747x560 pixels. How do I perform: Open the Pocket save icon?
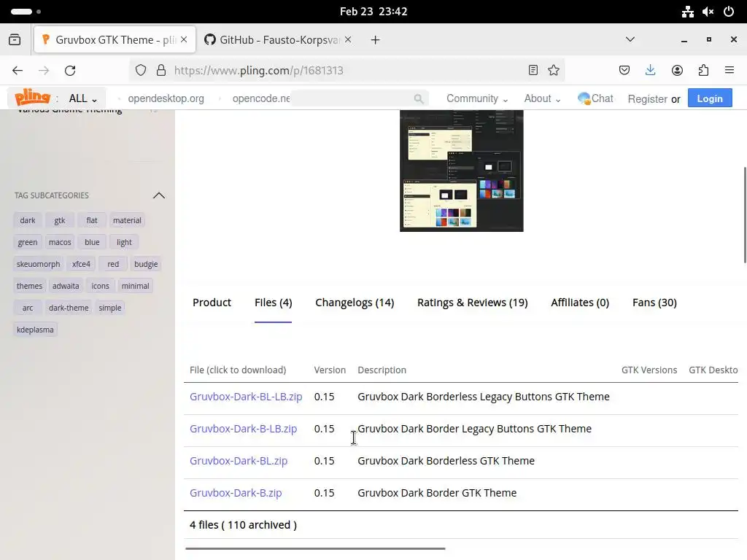(624, 71)
